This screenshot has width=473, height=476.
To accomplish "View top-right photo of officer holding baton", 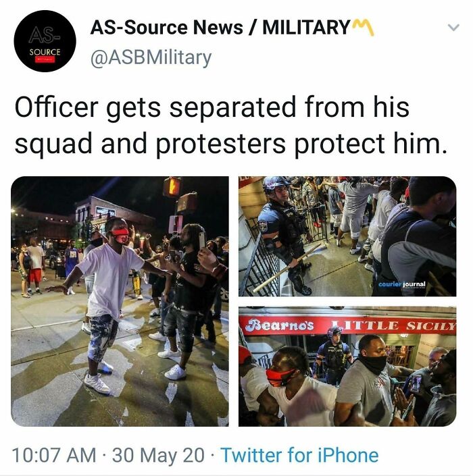I will (347, 236).
